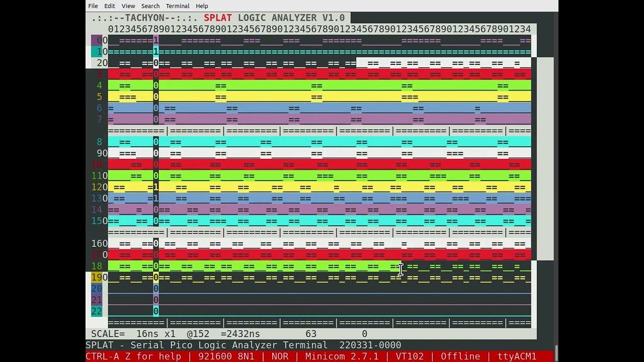Select channel 7 row label
644x362 pixels.
[x=100, y=119]
